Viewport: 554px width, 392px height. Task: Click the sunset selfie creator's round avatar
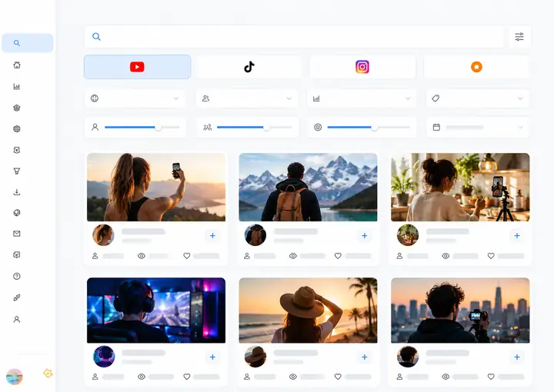pos(103,235)
